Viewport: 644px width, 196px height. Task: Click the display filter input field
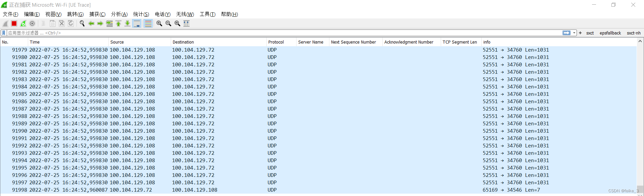point(284,33)
